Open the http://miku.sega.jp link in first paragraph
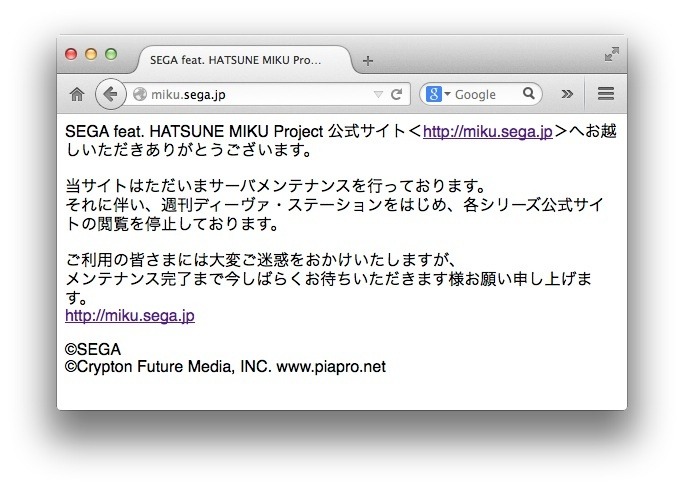Viewport: 684px width, 489px height. click(x=488, y=131)
